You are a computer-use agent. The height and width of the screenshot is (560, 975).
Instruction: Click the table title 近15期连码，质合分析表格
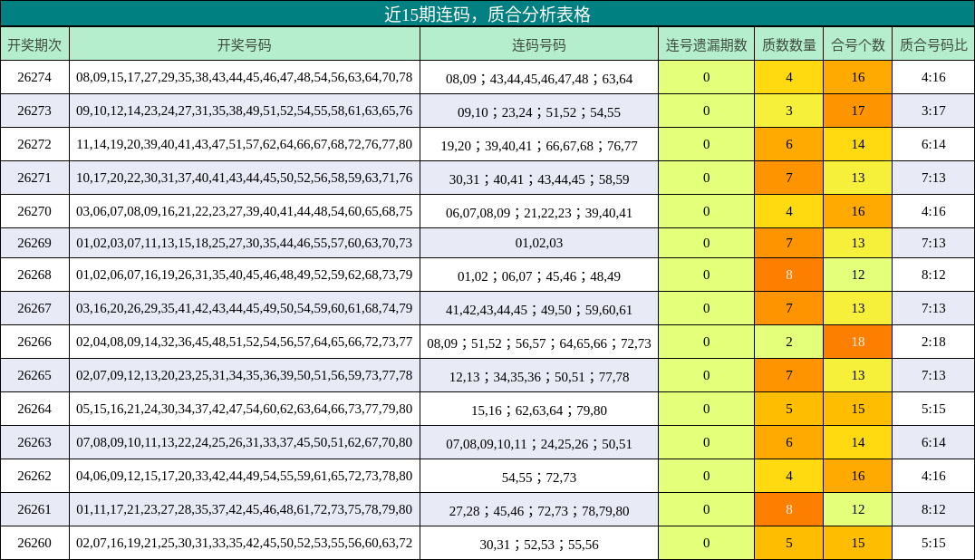[x=487, y=14]
